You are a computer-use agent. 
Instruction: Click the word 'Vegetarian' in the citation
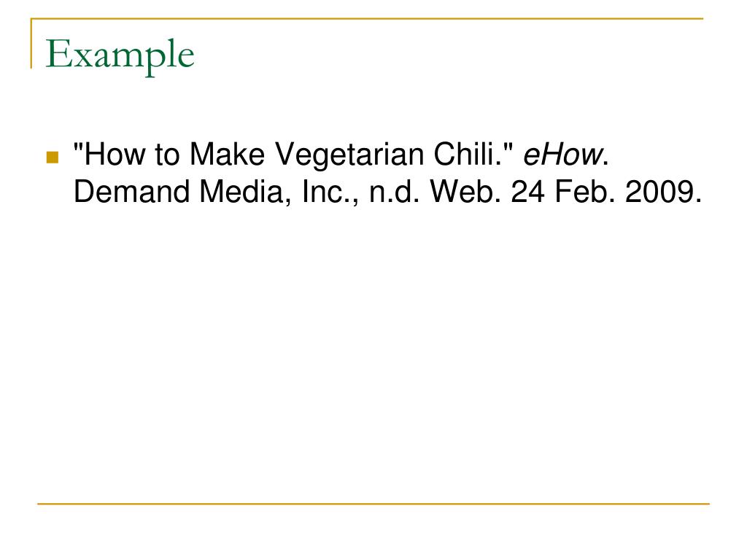point(349,155)
